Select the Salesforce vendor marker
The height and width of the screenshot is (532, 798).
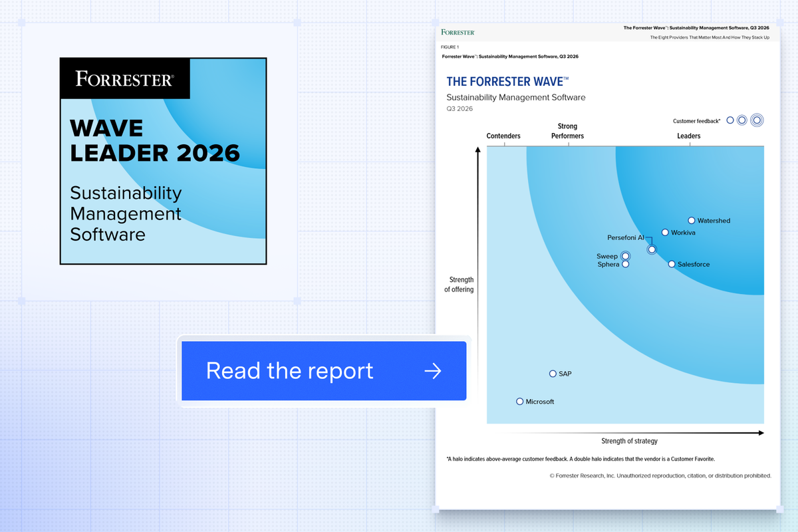[x=672, y=264]
